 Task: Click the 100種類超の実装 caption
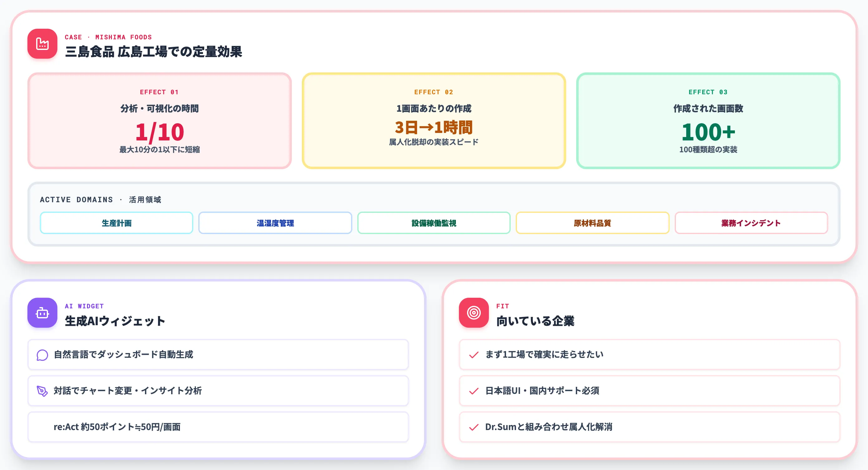tap(708, 149)
